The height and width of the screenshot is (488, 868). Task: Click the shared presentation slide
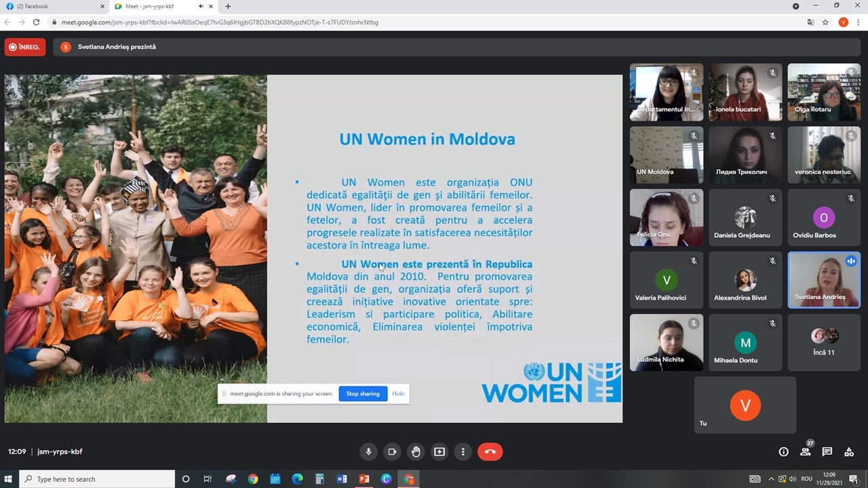(313, 248)
